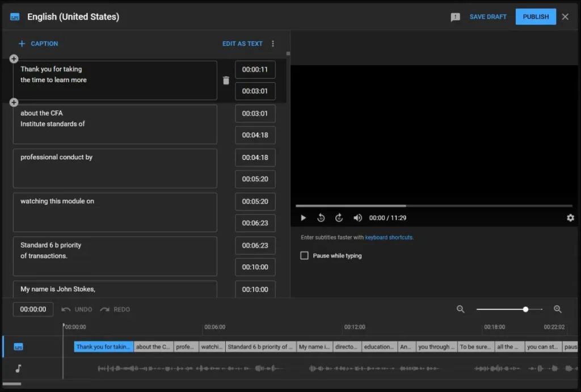
Task: Select 'watchi...' timeline block
Action: 212,347
